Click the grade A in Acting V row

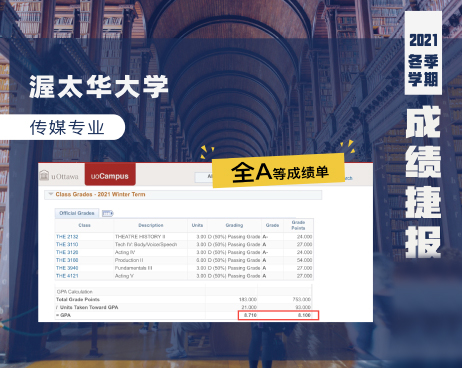pyautogui.click(x=264, y=276)
